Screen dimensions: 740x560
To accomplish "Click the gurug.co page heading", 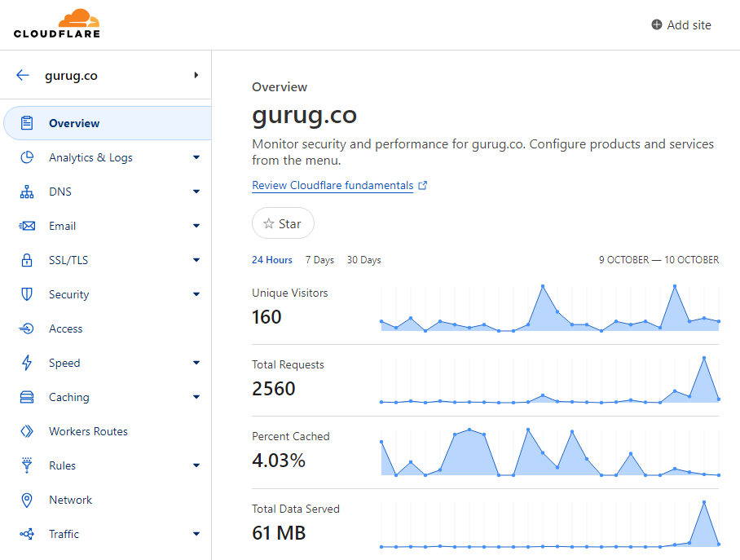I will coord(305,116).
